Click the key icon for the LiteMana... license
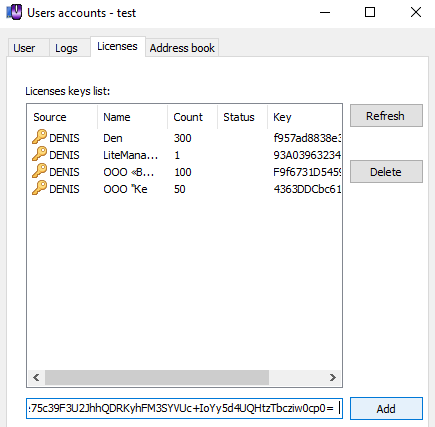Image resolution: width=435 pixels, height=427 pixels. pos(39,154)
